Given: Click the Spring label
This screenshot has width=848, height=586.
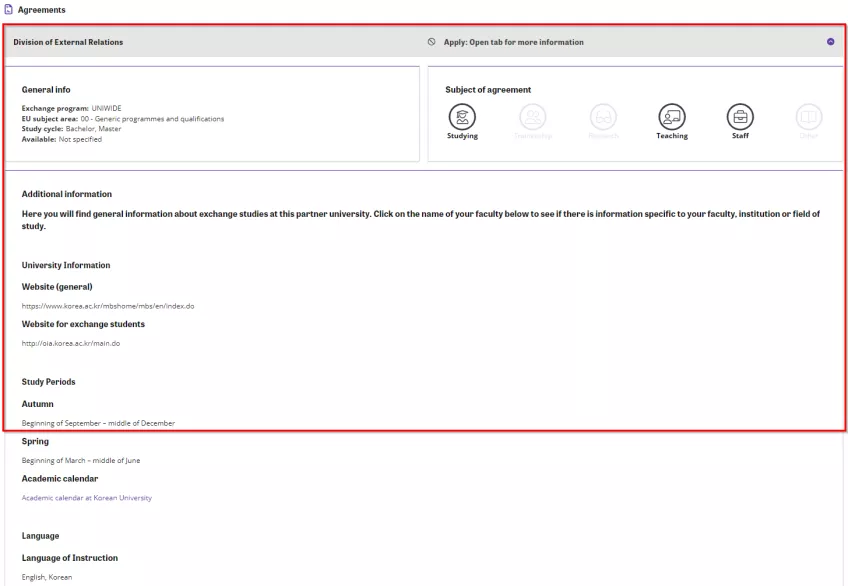Looking at the screenshot, I should pos(35,442).
